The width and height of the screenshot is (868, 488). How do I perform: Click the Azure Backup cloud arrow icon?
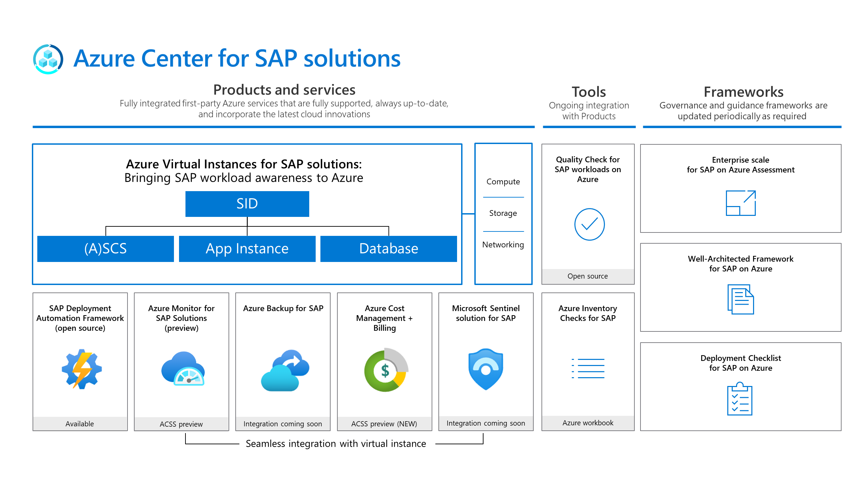tap(285, 370)
